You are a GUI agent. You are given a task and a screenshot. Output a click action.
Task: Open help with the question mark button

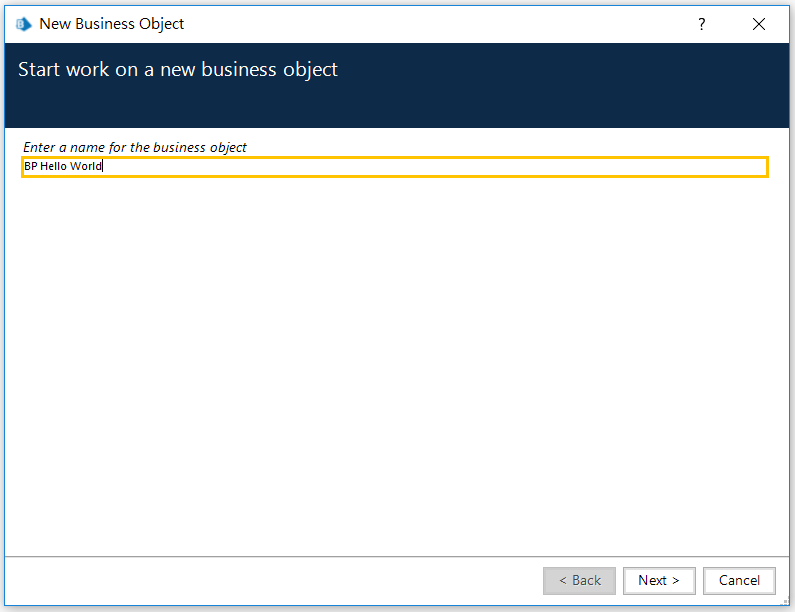(702, 24)
